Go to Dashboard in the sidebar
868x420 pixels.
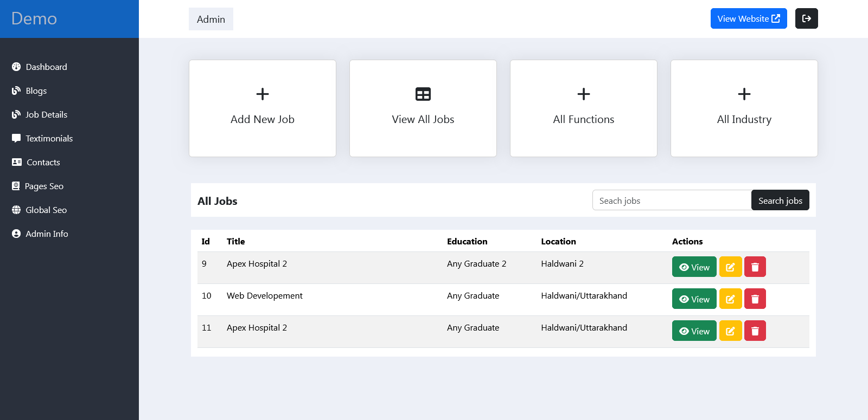click(x=46, y=67)
